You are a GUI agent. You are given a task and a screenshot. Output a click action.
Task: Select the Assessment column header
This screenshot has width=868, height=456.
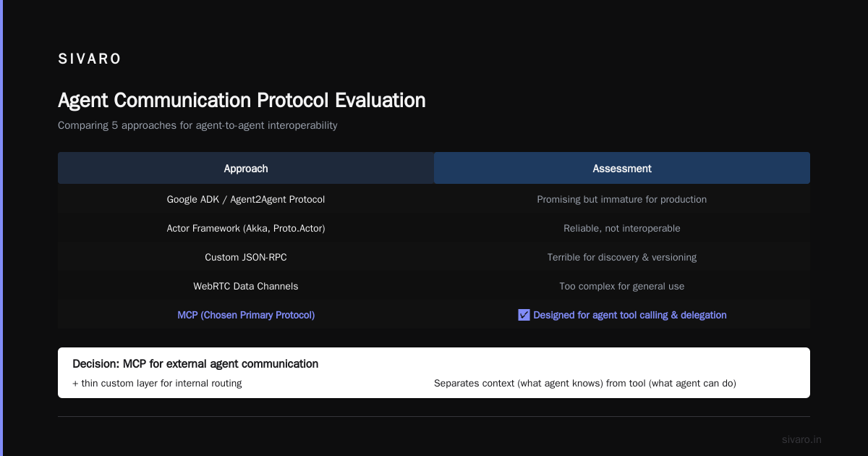(x=622, y=168)
